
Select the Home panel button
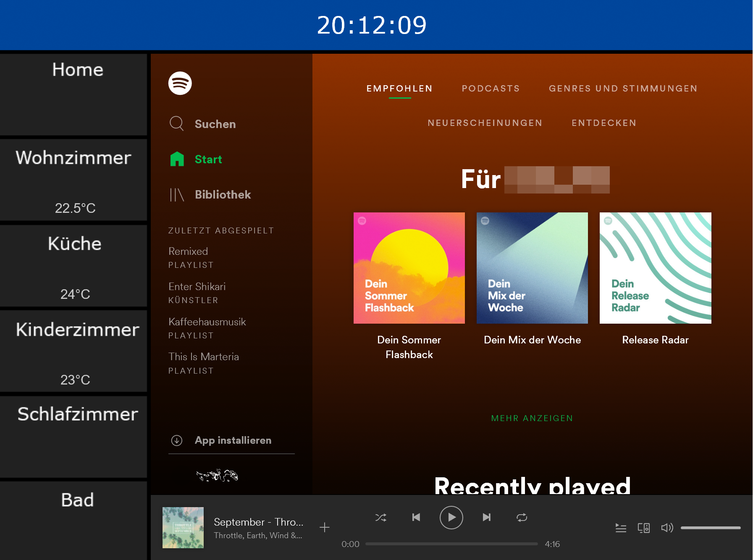[x=73, y=94]
